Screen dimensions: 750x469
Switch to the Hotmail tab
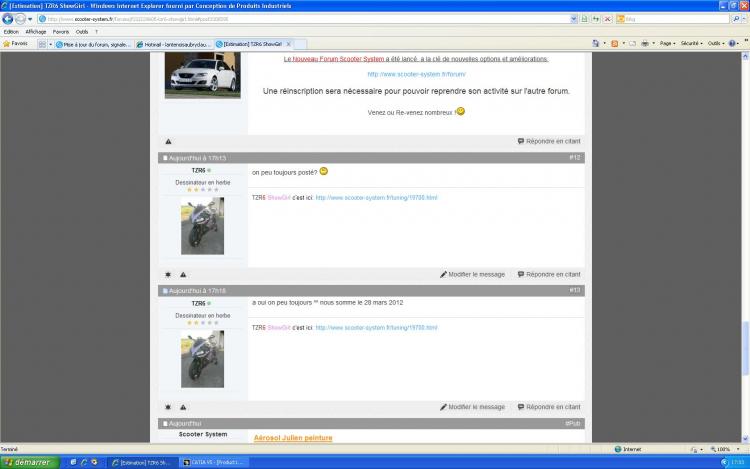point(174,44)
